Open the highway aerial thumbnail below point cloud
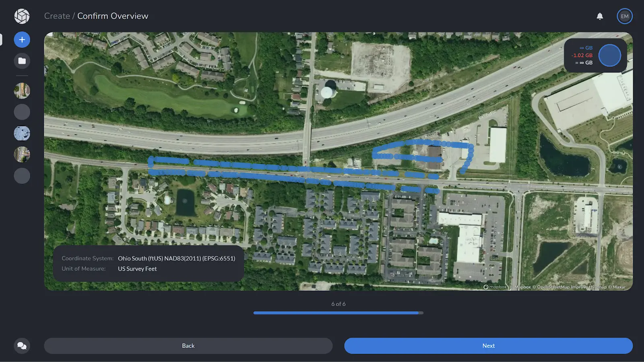This screenshot has height=362, width=644. click(22, 154)
